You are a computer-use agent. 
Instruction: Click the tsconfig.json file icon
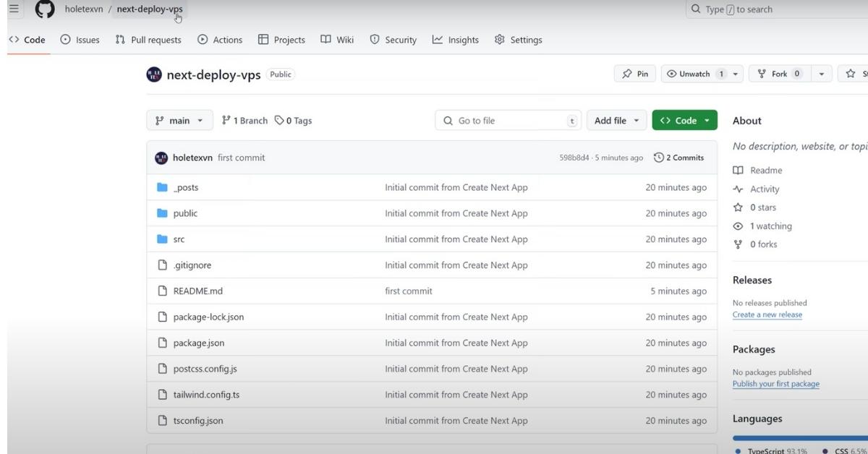click(x=163, y=421)
